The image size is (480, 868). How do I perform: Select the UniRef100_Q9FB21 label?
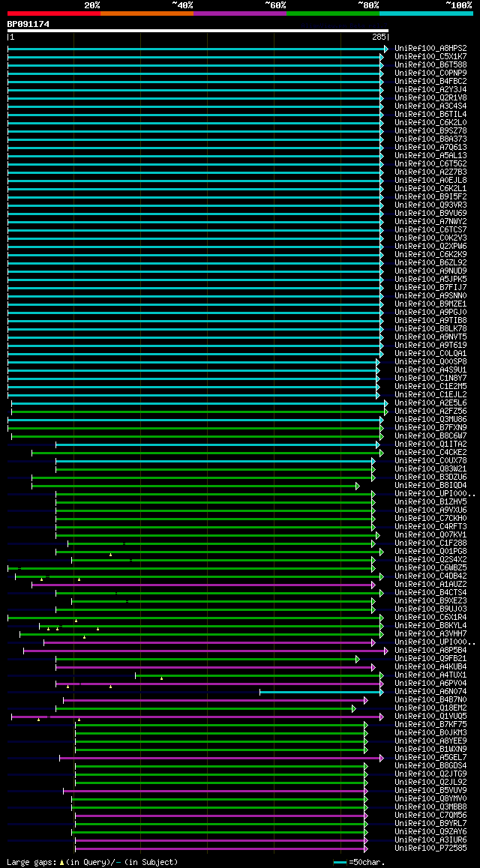coord(430,659)
